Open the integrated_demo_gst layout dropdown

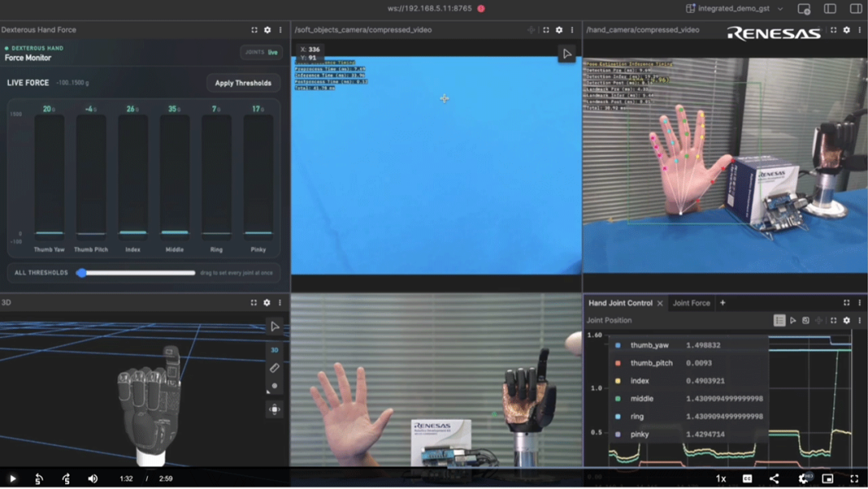click(x=735, y=9)
